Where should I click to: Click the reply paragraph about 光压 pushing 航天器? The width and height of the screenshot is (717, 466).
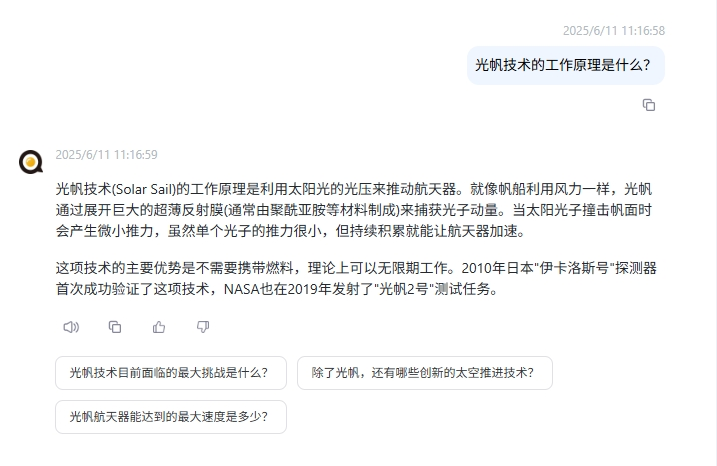(x=354, y=210)
